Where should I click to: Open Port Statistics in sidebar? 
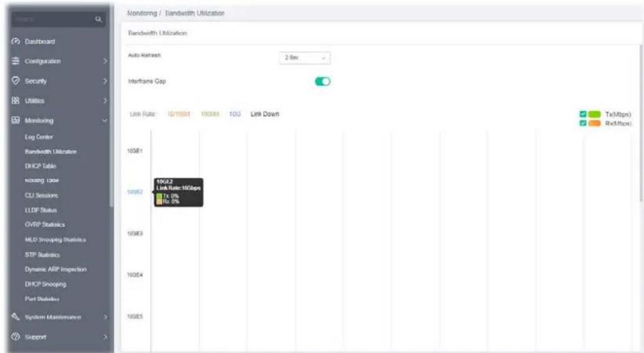tap(42, 299)
